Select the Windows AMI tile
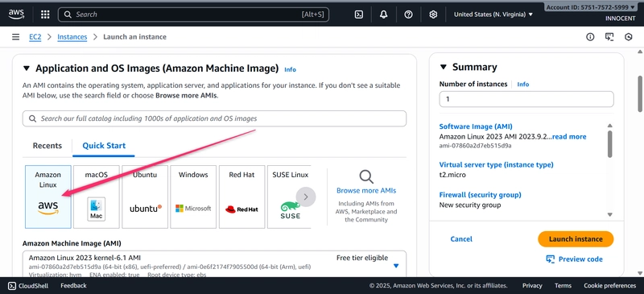This screenshot has width=644, height=294. click(193, 197)
